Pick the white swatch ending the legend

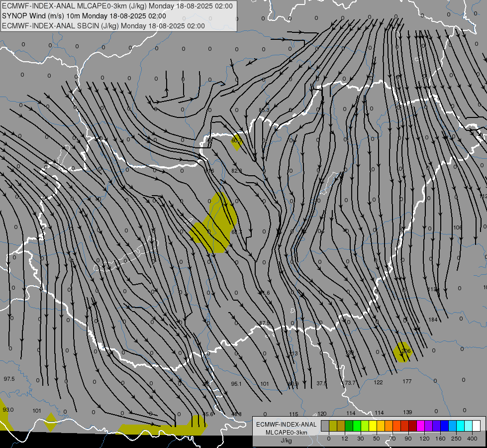tap(476, 426)
